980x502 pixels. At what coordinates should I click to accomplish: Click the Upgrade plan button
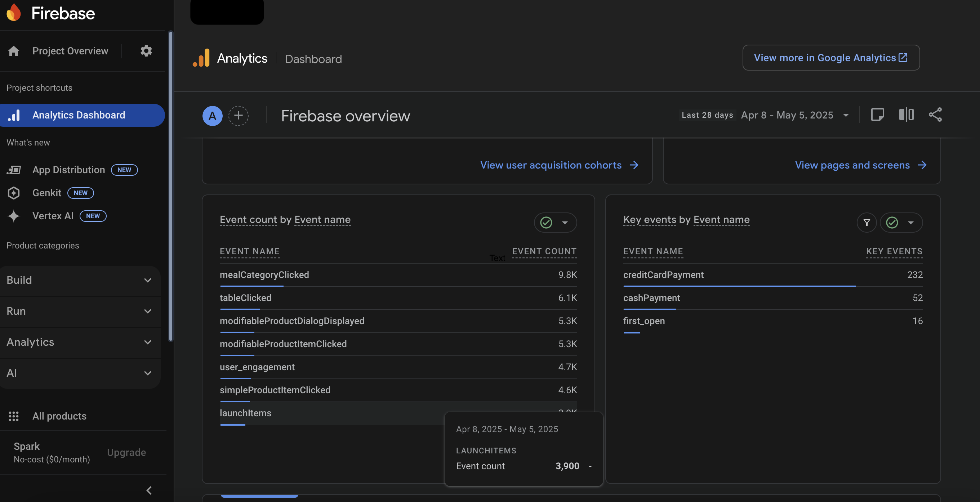[126, 452]
